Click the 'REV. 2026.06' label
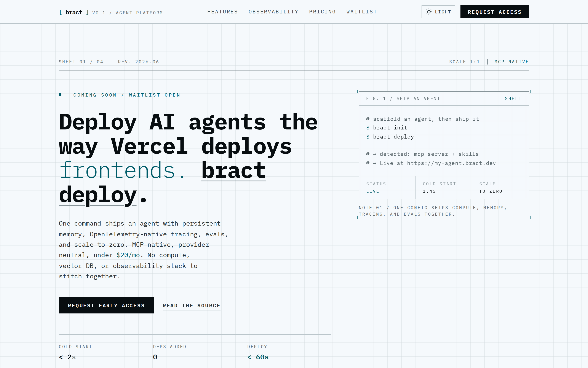 coord(139,62)
